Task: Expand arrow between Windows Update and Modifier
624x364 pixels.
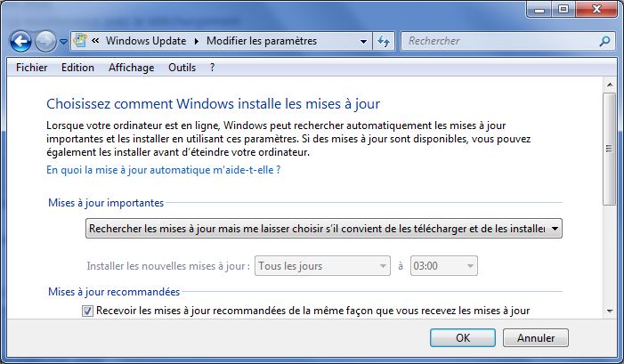Action: tap(196, 41)
